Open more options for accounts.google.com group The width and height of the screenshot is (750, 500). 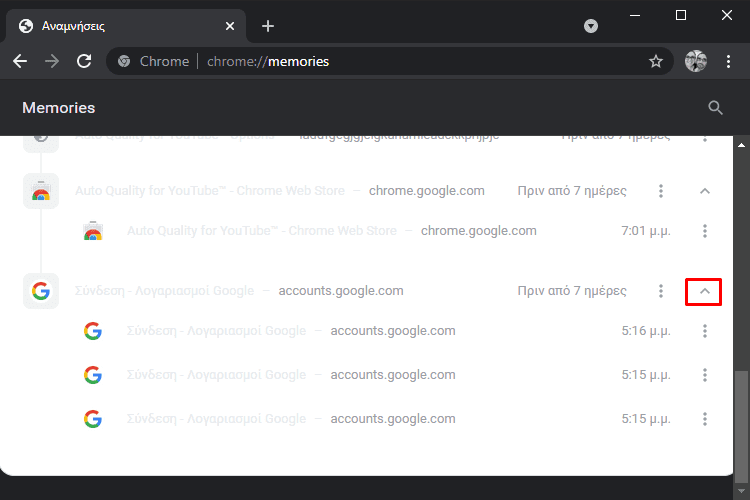click(x=661, y=291)
